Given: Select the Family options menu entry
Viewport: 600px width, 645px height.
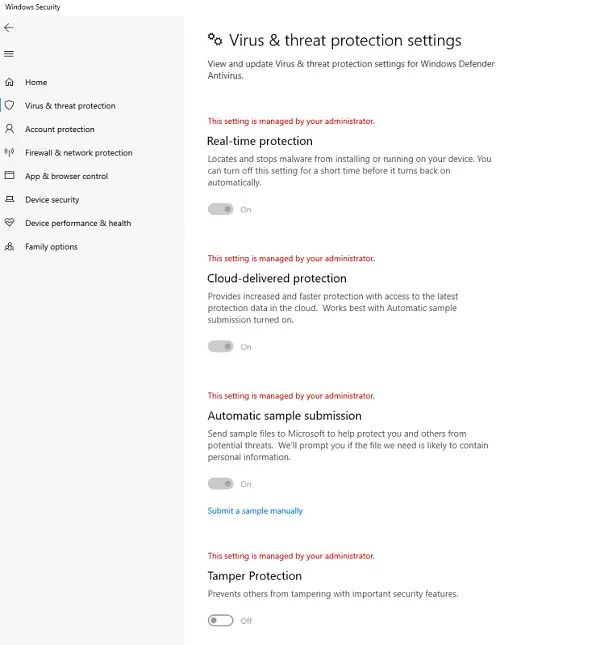Looking at the screenshot, I should (x=51, y=246).
